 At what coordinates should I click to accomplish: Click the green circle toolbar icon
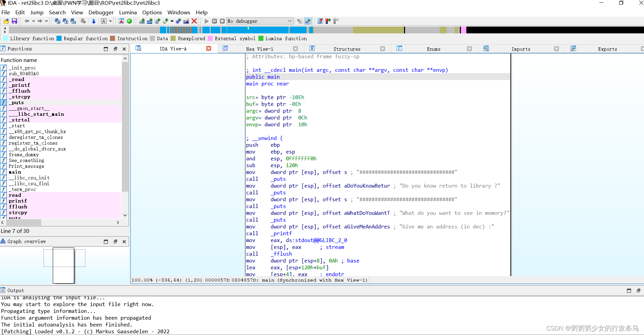[129, 21]
